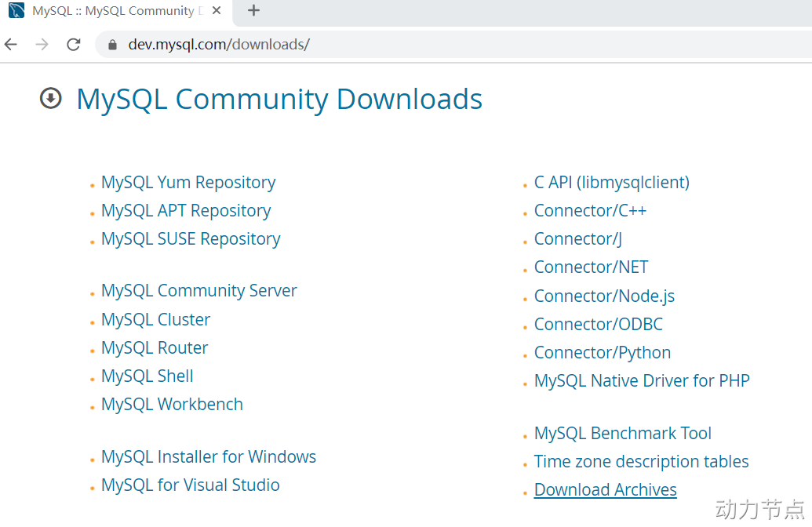Image resolution: width=812 pixels, height=527 pixels.
Task: Open MySQL Yum Repository link
Action: 188,183
